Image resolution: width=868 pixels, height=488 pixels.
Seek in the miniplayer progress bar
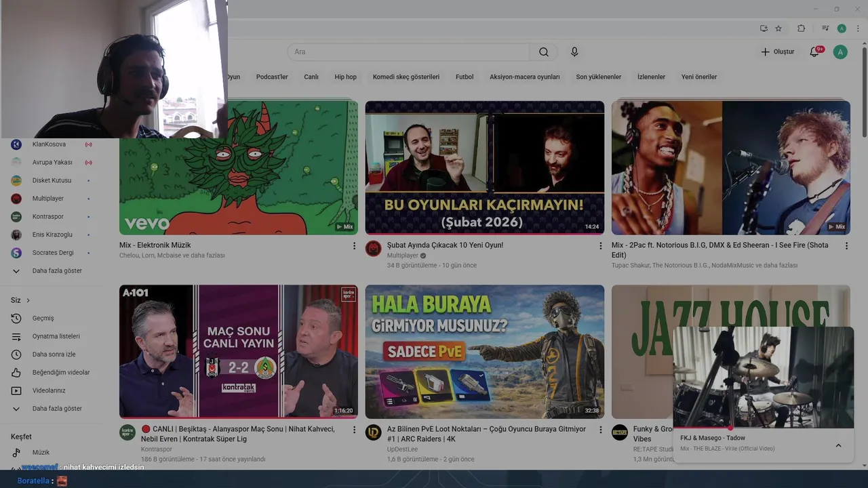click(x=764, y=428)
